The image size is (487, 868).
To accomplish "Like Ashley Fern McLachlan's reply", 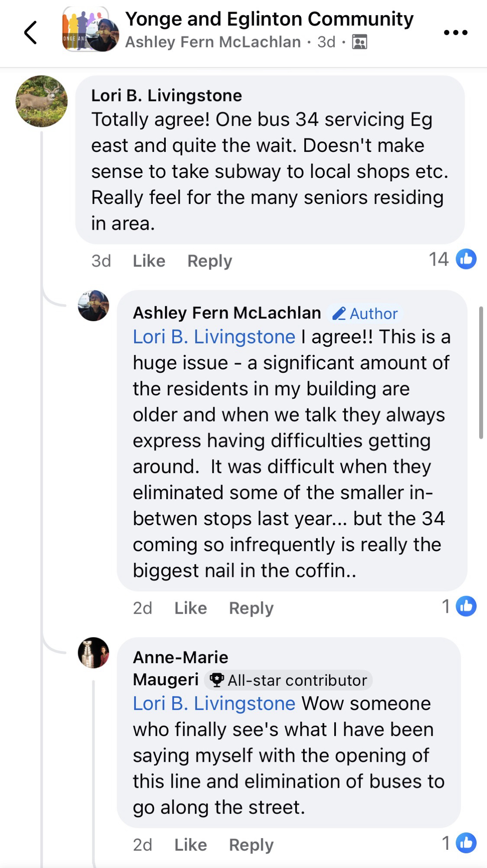I will [x=191, y=608].
